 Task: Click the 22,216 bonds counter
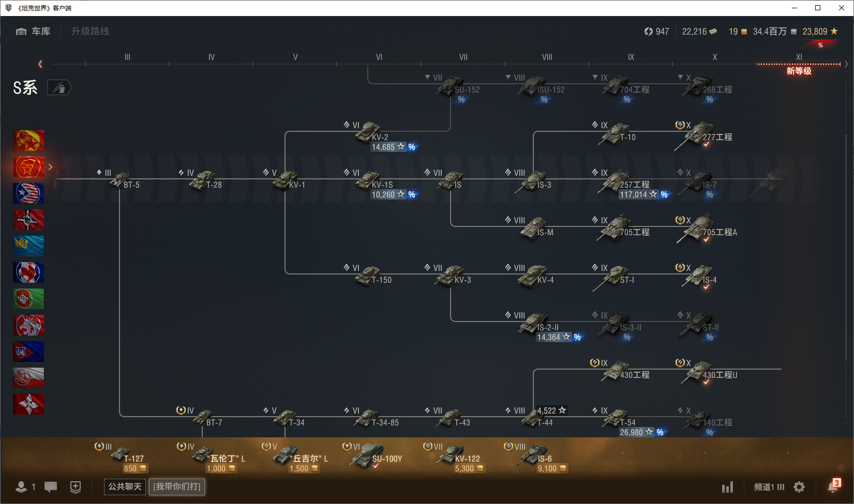699,32
